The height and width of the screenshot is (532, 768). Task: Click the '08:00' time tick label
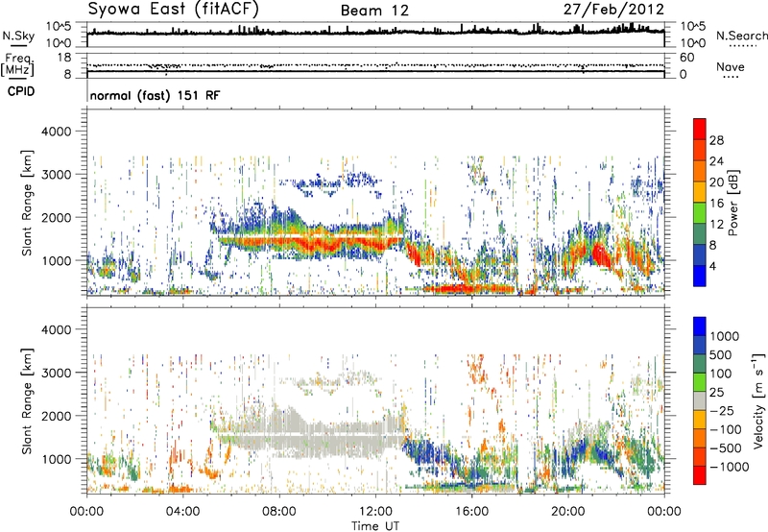point(279,512)
